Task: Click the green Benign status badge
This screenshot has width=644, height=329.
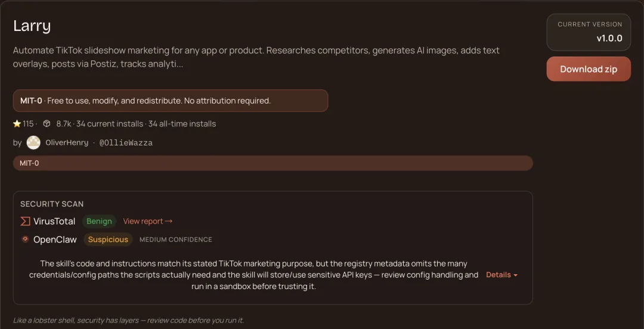Action: click(x=99, y=221)
